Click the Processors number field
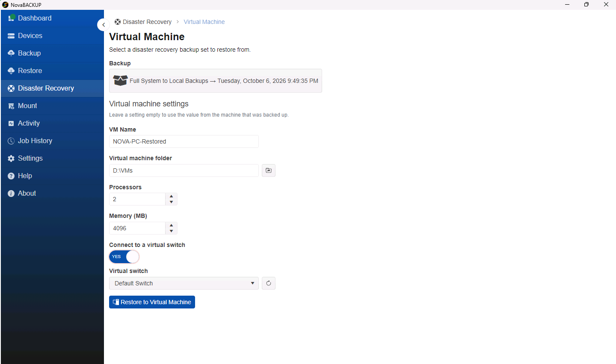The height and width of the screenshot is (364, 616). tap(137, 199)
